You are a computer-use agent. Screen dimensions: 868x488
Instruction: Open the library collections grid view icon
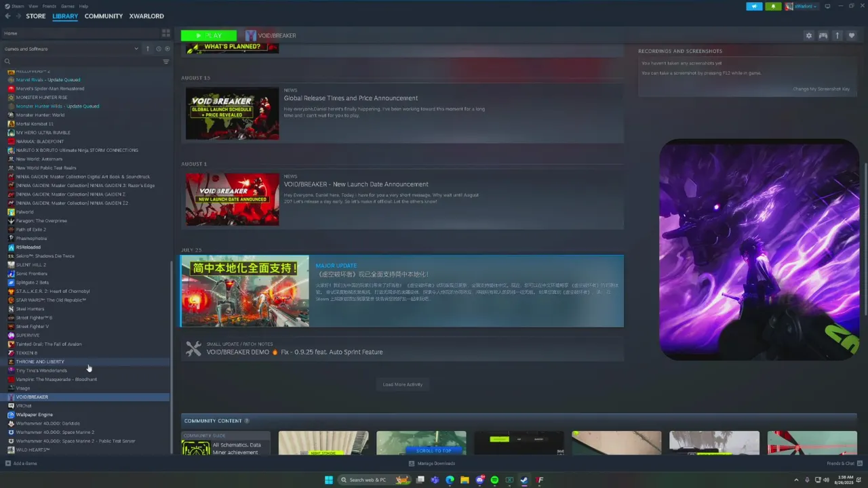pos(165,33)
